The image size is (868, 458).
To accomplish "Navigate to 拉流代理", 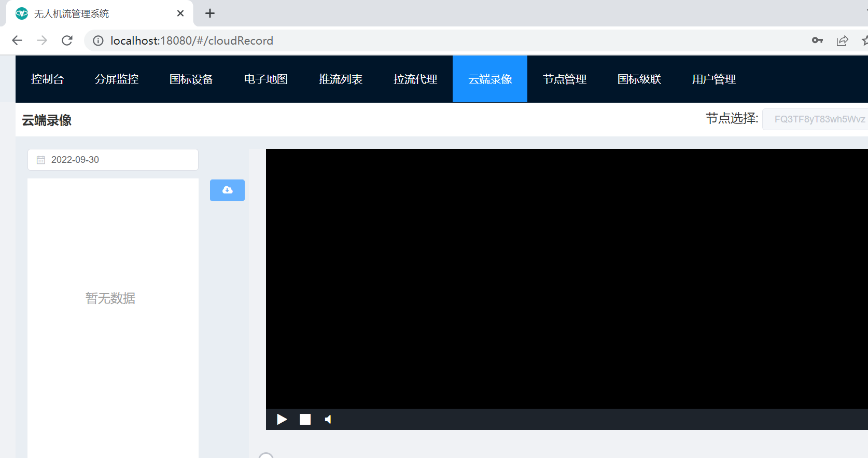I will pos(415,79).
